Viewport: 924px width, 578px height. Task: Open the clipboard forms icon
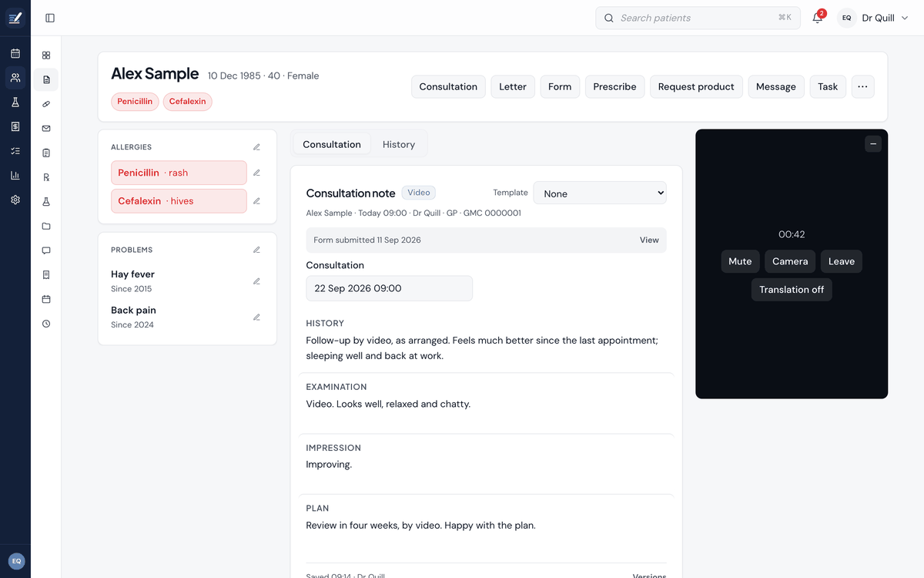(46, 153)
